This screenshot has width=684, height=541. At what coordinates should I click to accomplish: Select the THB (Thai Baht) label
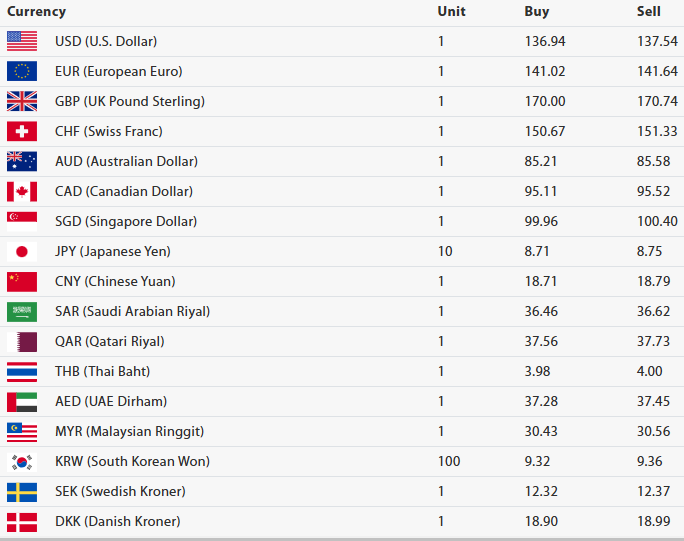coord(102,371)
